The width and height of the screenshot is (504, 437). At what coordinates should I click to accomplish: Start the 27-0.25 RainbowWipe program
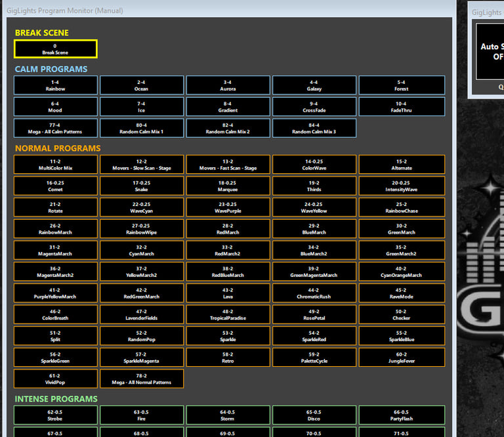point(142,229)
